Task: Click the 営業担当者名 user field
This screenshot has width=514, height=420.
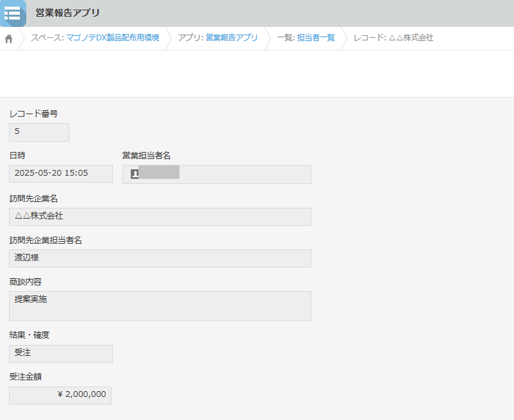Action: 217,174
